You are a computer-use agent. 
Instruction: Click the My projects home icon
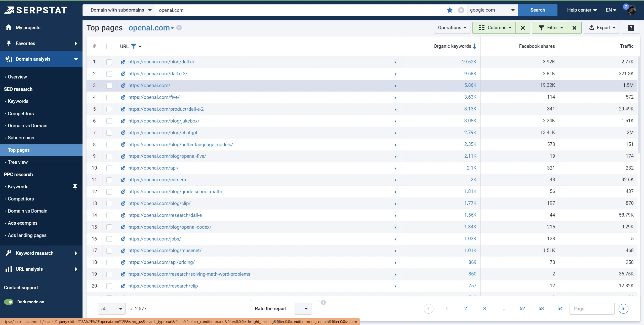pyautogui.click(x=9, y=27)
